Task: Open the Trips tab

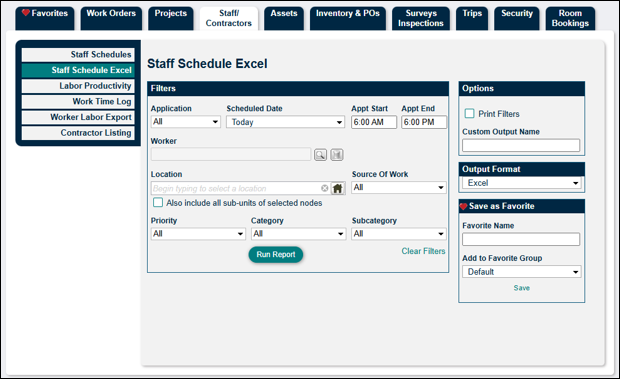Action: (472, 18)
